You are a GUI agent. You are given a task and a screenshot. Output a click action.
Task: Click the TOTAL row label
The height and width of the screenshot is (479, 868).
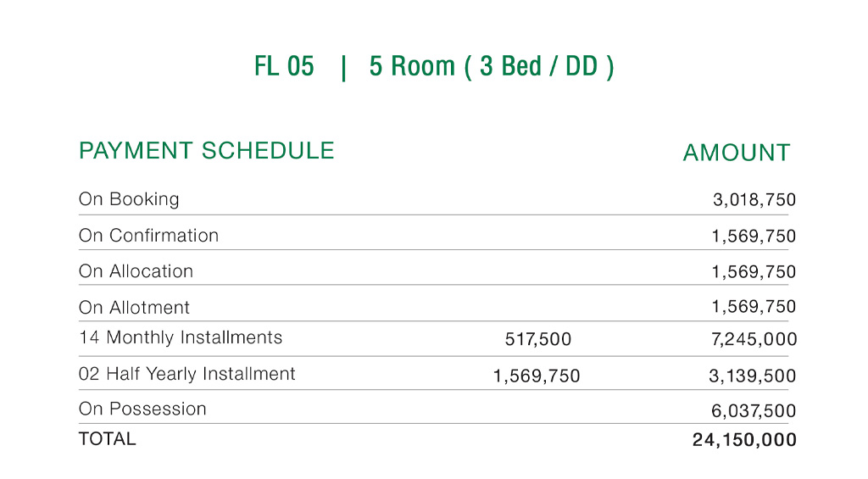point(107,439)
